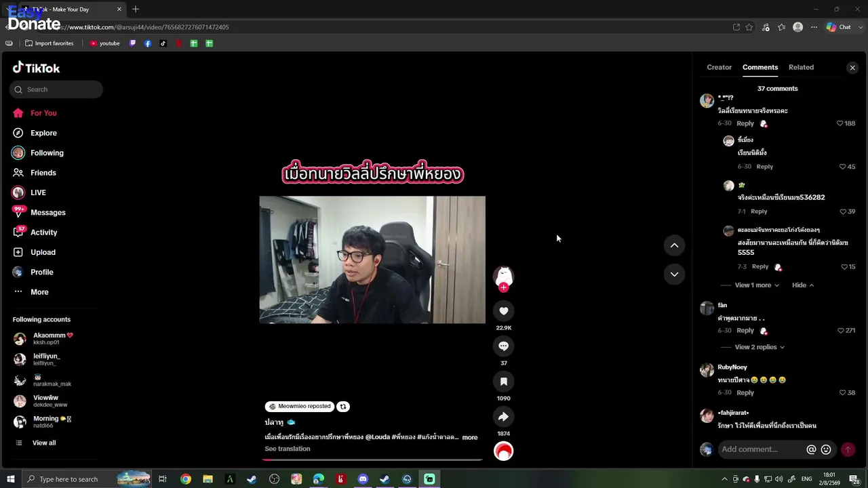Switch to the Related tab

801,67
